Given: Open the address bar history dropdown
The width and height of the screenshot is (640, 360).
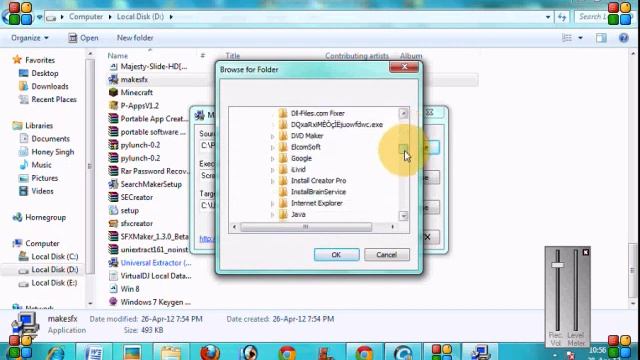Looking at the screenshot, I should click(x=548, y=17).
